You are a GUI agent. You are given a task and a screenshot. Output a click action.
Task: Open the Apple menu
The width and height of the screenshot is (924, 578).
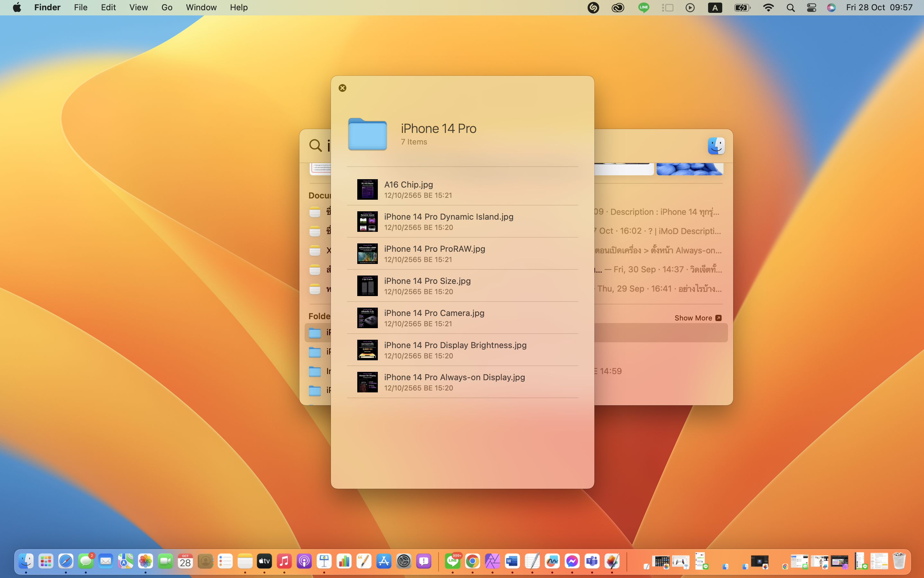tap(17, 8)
